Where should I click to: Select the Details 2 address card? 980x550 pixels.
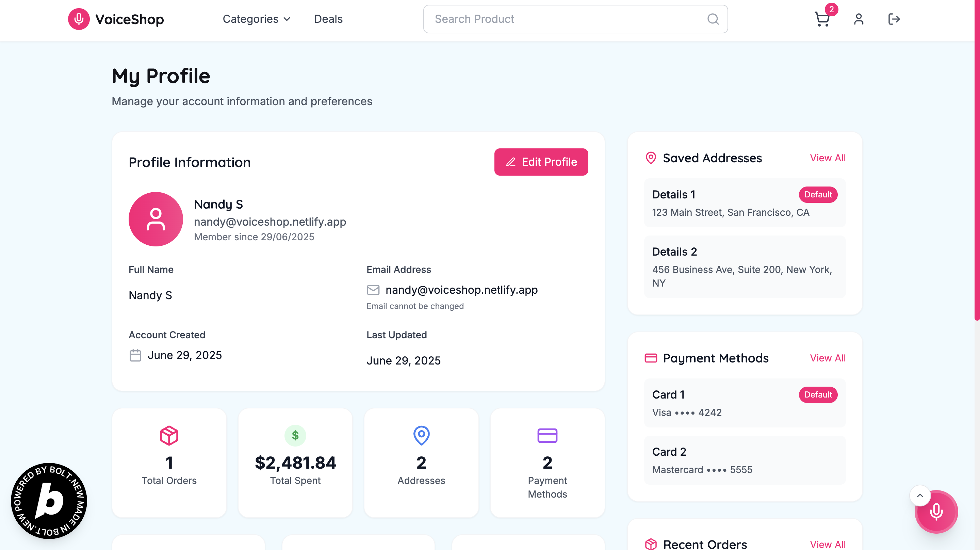745,267
